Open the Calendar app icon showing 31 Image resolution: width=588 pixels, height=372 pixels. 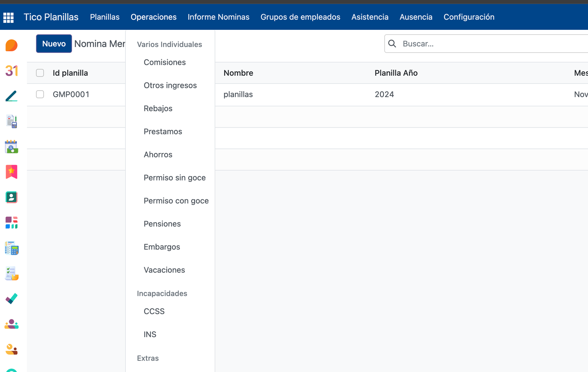(x=11, y=71)
